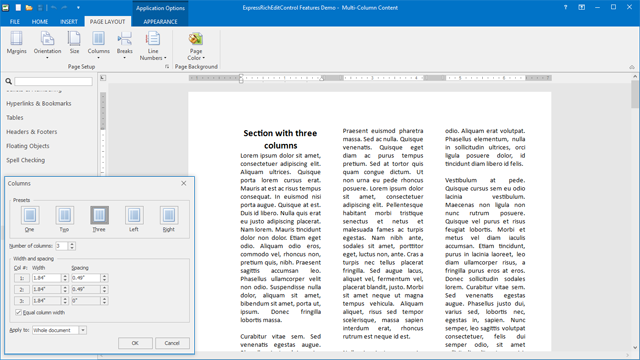Open Spell Checking demo
This screenshot has width=640, height=360.
(25, 160)
